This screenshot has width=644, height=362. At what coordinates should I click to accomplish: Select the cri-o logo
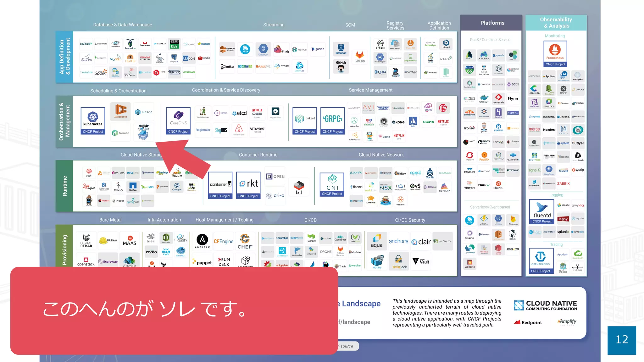click(x=275, y=195)
